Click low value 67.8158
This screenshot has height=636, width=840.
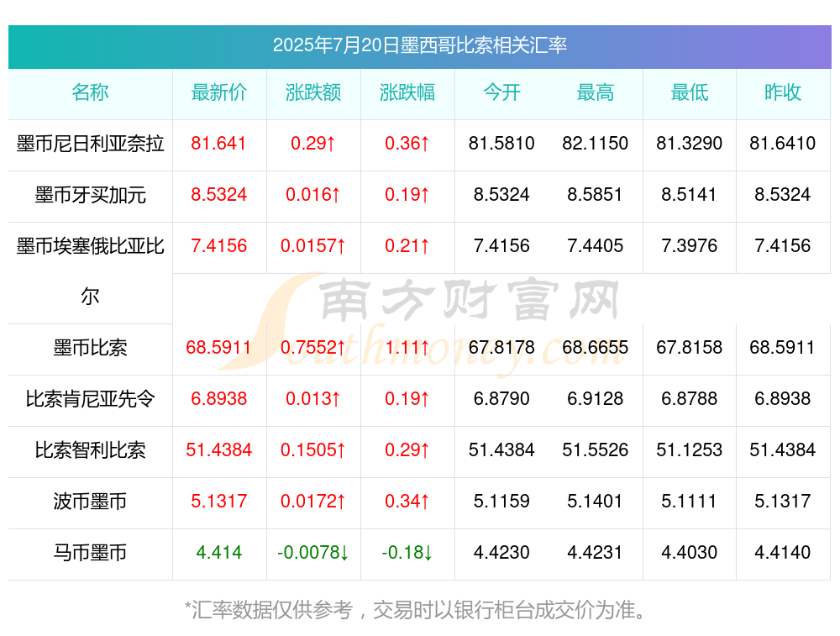(690, 348)
